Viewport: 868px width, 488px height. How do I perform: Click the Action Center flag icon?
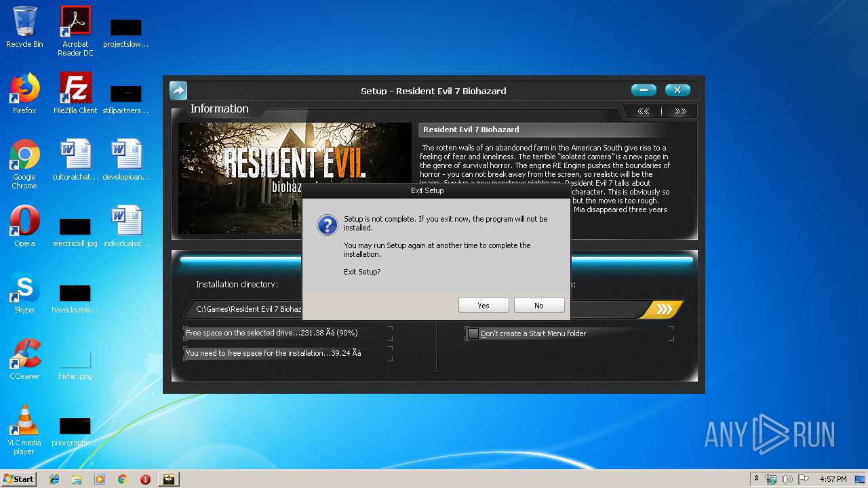(804, 479)
